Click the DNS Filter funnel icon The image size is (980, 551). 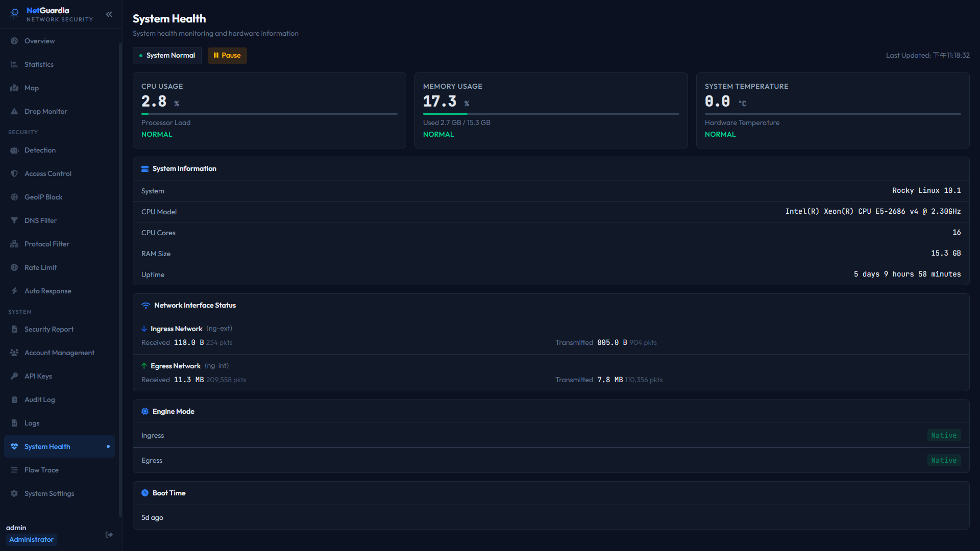coord(14,220)
